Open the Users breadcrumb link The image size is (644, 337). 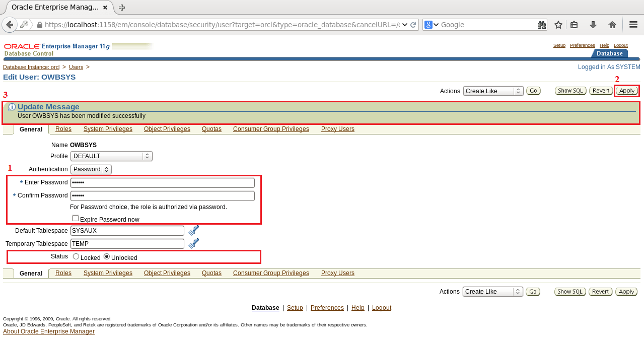[x=76, y=67]
